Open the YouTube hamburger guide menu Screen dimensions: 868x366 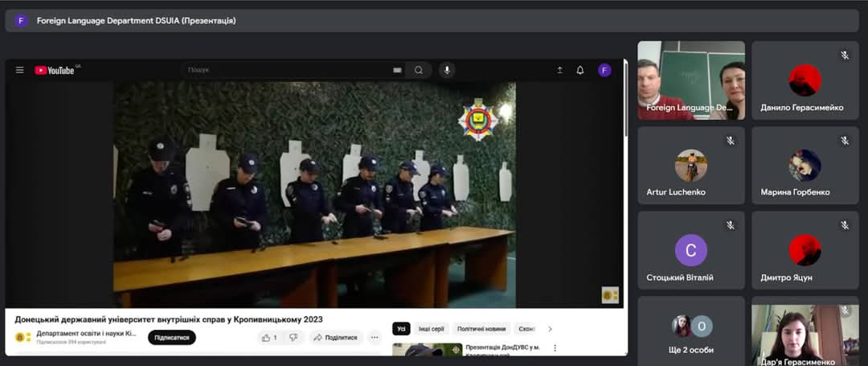20,70
